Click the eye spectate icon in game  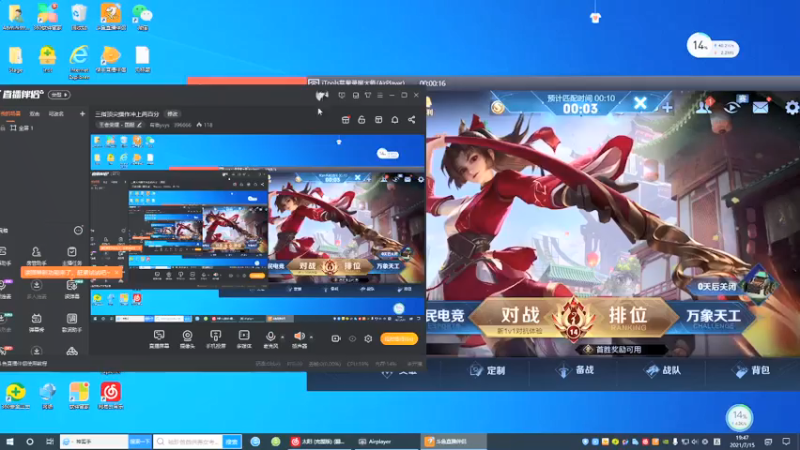[732, 106]
